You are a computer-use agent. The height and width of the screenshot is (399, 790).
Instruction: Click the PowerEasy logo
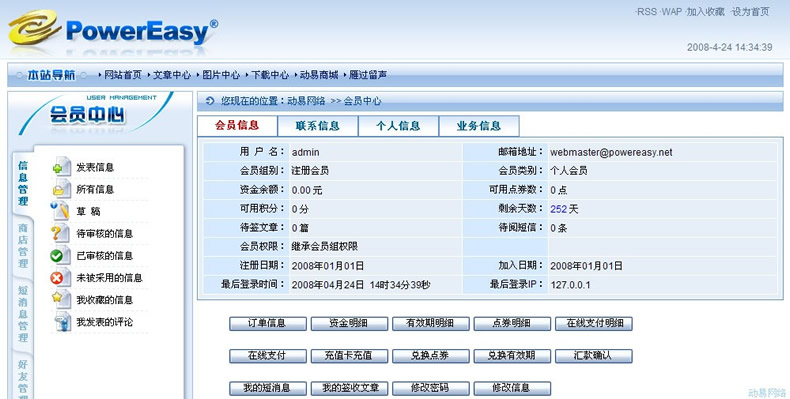tap(113, 31)
